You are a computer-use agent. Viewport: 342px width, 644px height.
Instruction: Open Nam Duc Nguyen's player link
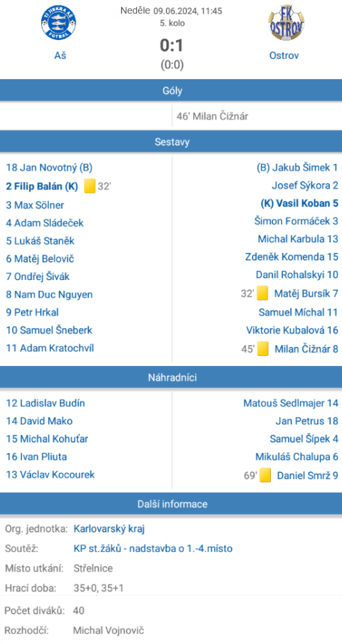49,294
